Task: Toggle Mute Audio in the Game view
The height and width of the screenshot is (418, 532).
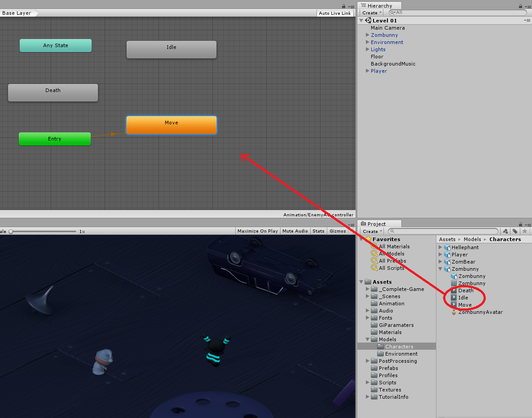Action: [x=295, y=231]
